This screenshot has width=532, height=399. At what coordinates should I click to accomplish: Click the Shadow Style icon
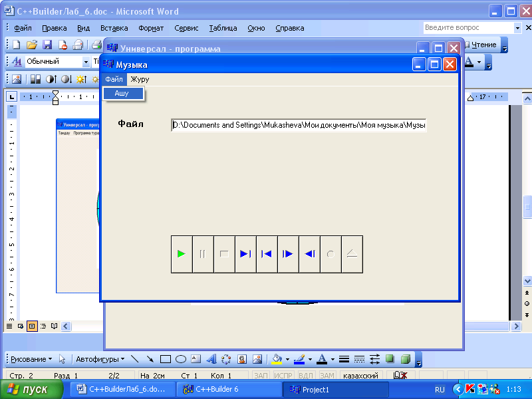[x=390, y=359]
